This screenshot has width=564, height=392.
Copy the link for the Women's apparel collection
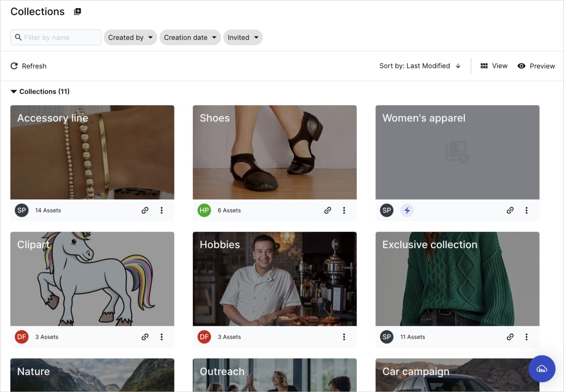510,211
